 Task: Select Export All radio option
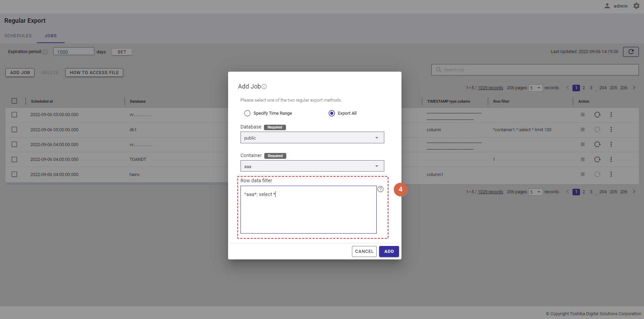332,113
